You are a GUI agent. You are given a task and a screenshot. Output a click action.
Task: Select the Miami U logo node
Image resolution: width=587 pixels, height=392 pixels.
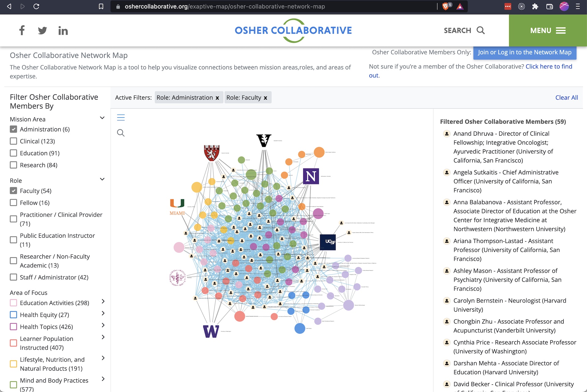click(177, 207)
